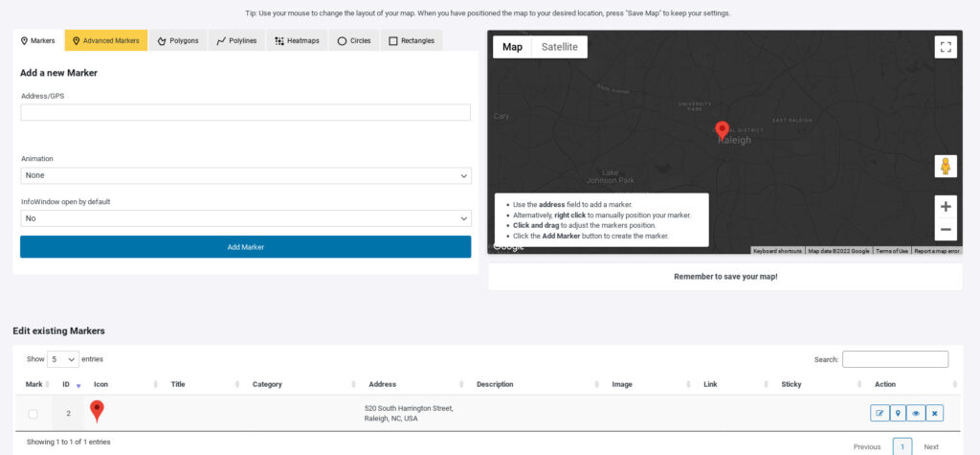Viewport: 980px width, 455px height.
Task: Toggle fullscreen view on the map
Action: click(946, 47)
